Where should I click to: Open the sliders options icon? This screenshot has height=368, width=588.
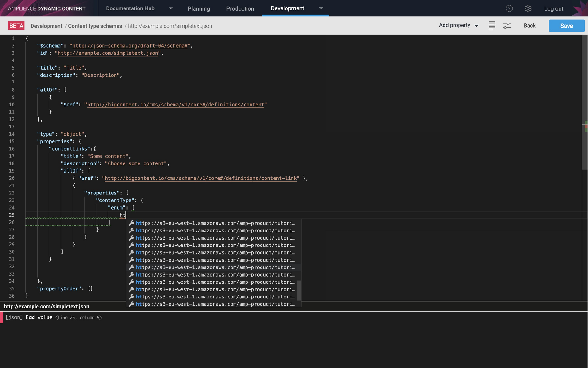507,26
